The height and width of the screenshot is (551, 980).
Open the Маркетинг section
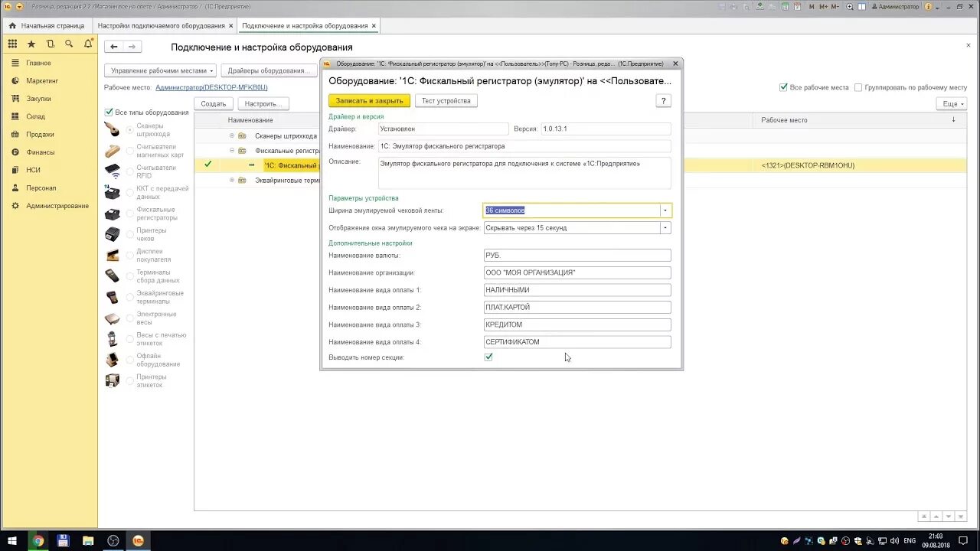point(42,81)
